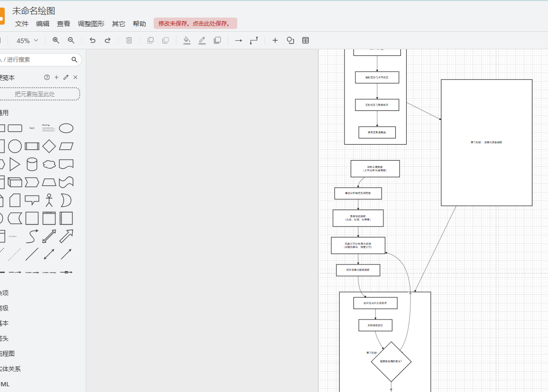This screenshot has width=548, height=392.
Task: Open the 文件 menu
Action: [22, 24]
